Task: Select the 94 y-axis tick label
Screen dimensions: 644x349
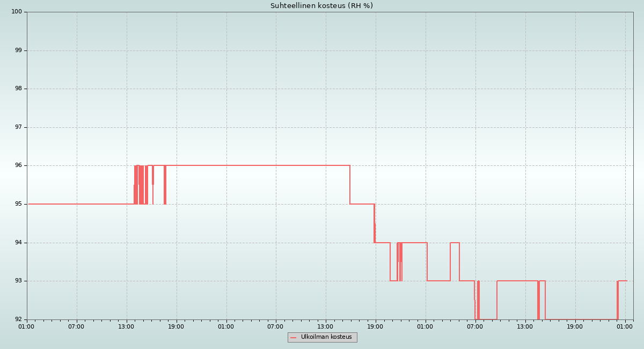Action: (18, 243)
